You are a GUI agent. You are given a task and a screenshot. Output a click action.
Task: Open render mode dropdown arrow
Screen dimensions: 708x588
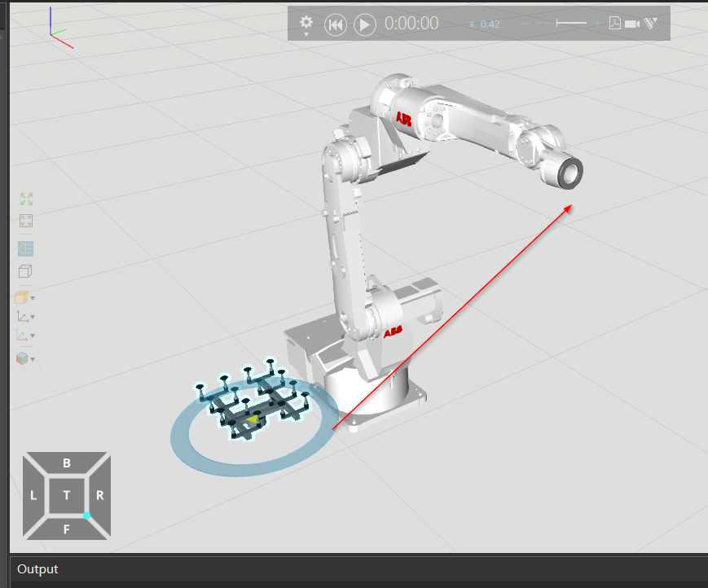click(x=33, y=298)
